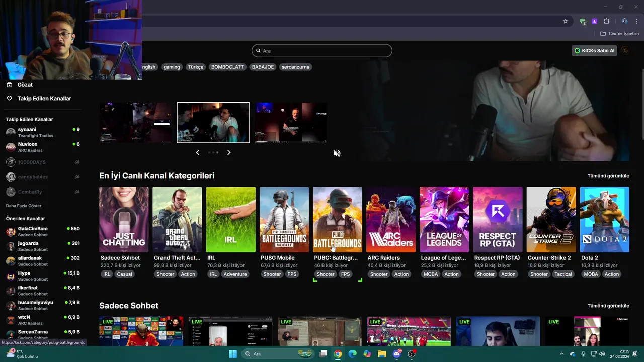Open the Grand Theft Auto category card
The width and height of the screenshot is (644, 362).
[177, 220]
